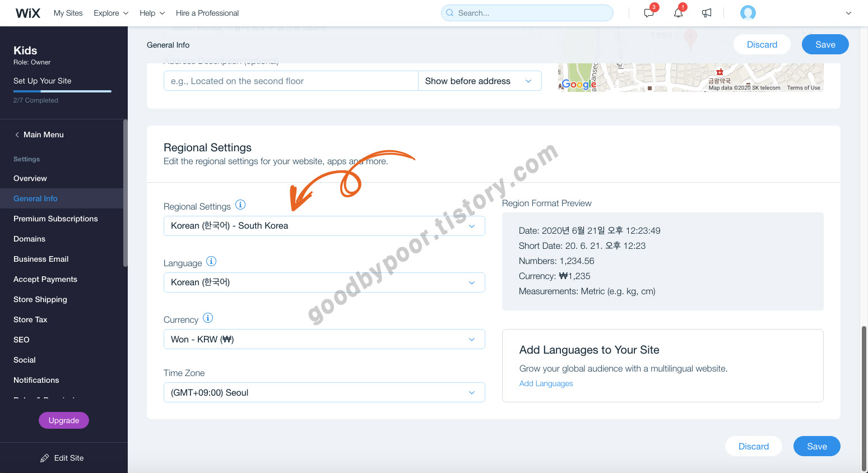Open the Help dropdown menu
Viewport: 868px width, 473px height.
point(152,13)
